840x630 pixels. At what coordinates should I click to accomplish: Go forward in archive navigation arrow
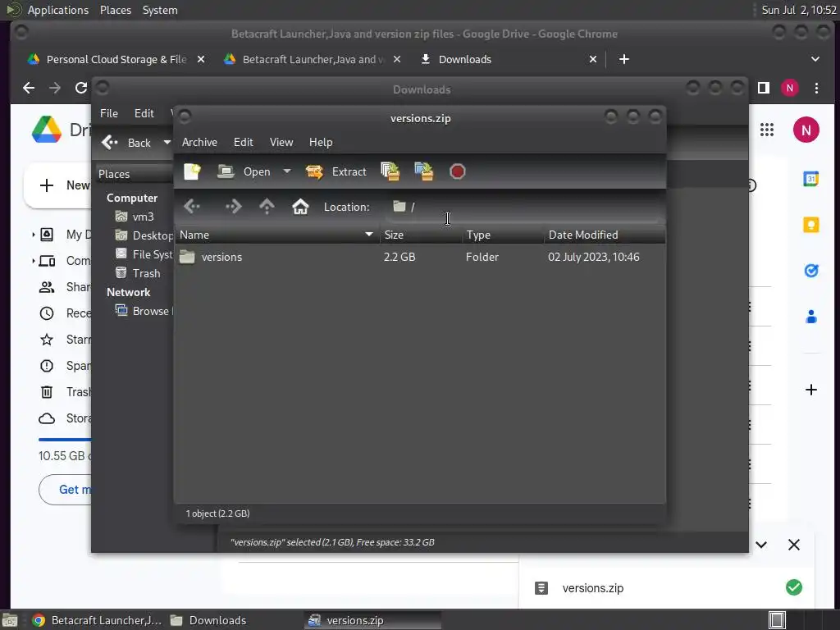click(234, 206)
